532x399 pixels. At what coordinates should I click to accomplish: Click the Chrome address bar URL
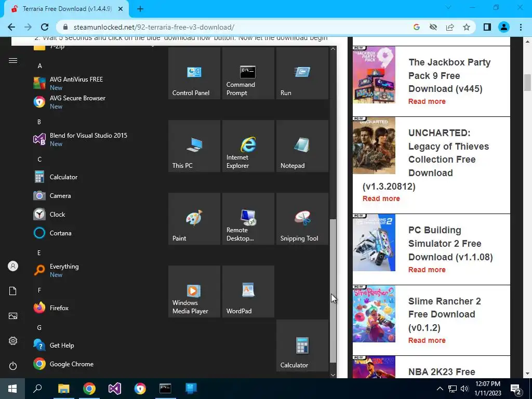click(x=154, y=27)
